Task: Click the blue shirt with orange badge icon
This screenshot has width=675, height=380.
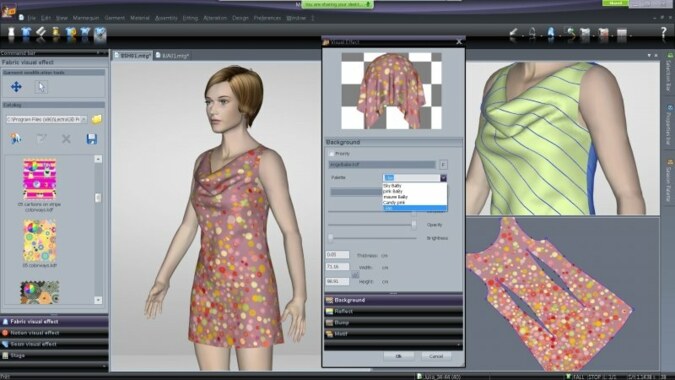Action: tap(71, 34)
